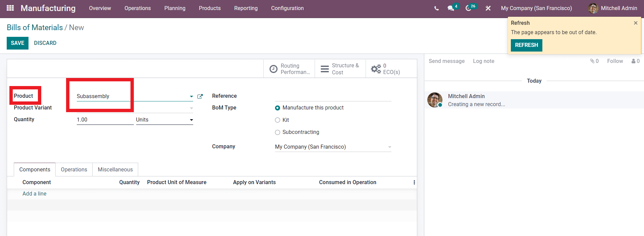Click the Structure & Cost bars icon
This screenshot has width=644, height=236.
(325, 69)
